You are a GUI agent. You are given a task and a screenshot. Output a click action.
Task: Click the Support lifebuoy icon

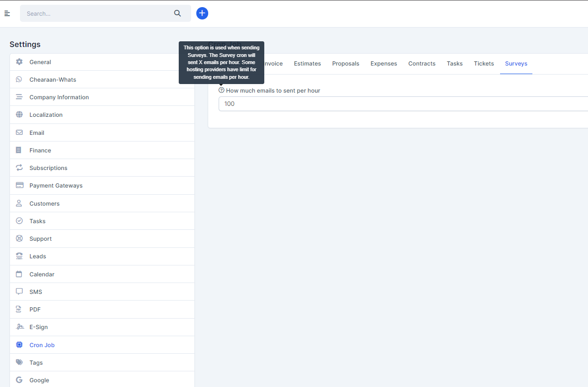point(19,238)
